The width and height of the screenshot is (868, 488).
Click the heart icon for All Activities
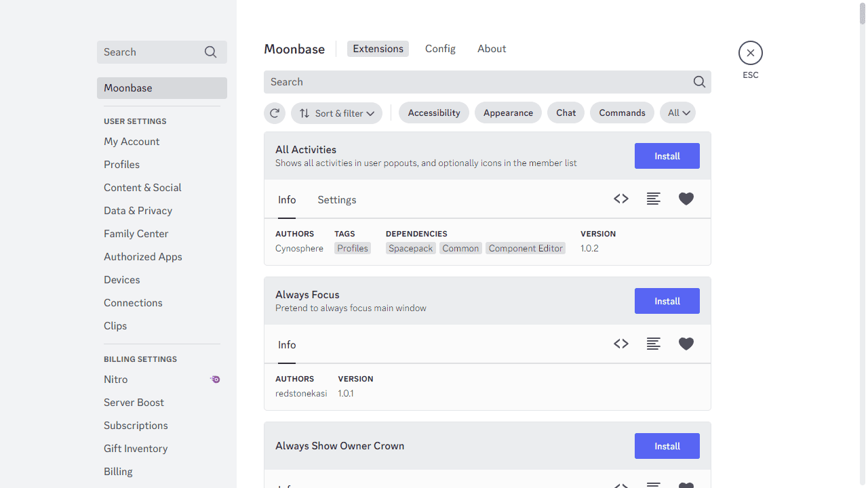[686, 199]
